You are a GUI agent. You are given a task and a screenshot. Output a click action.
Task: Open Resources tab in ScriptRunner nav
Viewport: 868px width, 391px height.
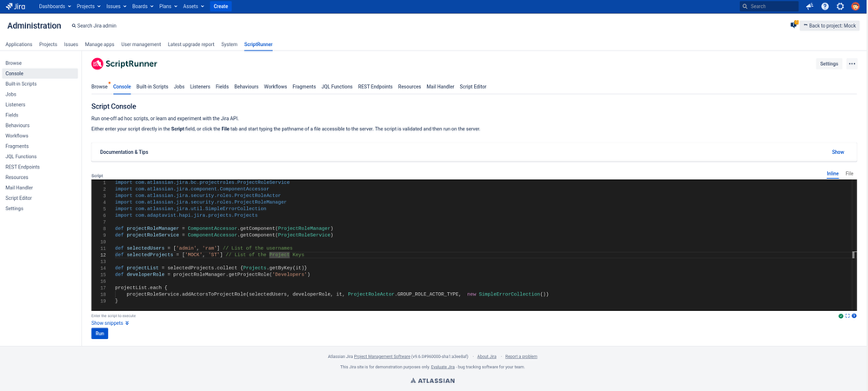click(410, 87)
